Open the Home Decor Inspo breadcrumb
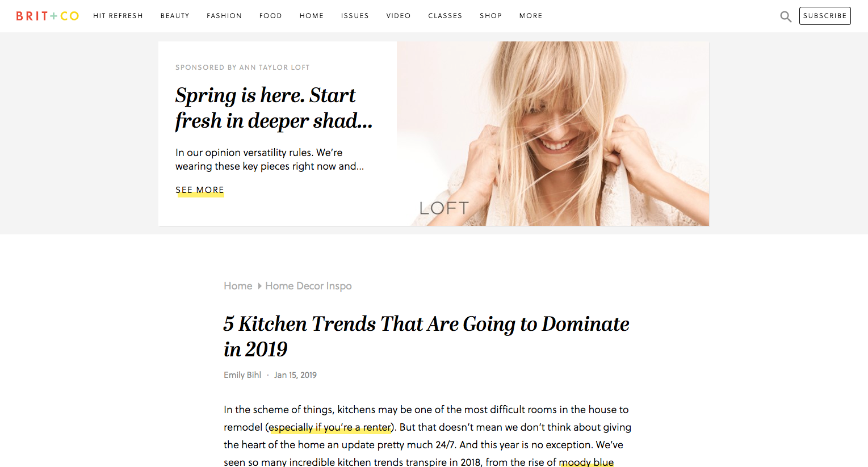The height and width of the screenshot is (467, 868). [x=308, y=286]
